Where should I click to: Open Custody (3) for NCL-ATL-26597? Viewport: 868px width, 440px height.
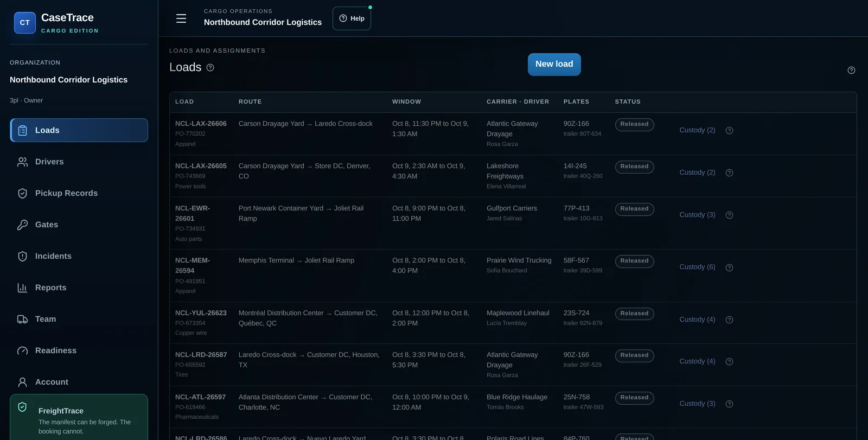coord(697,404)
